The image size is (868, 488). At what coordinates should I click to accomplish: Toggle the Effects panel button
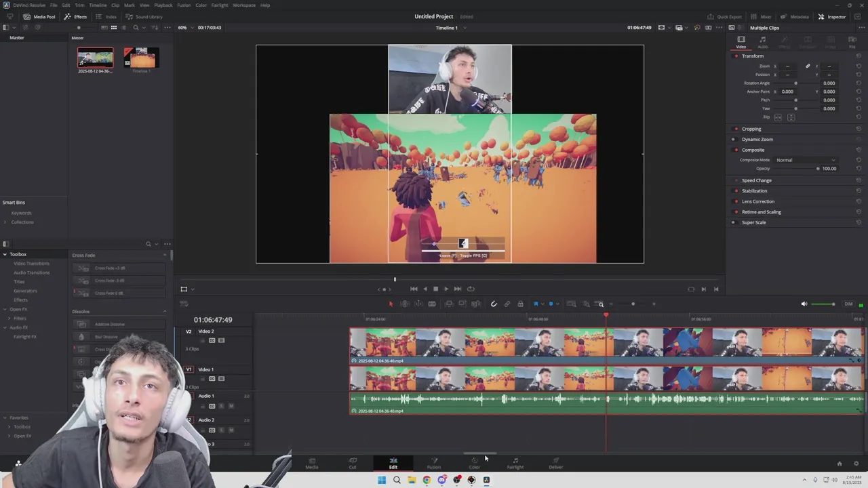click(x=76, y=16)
